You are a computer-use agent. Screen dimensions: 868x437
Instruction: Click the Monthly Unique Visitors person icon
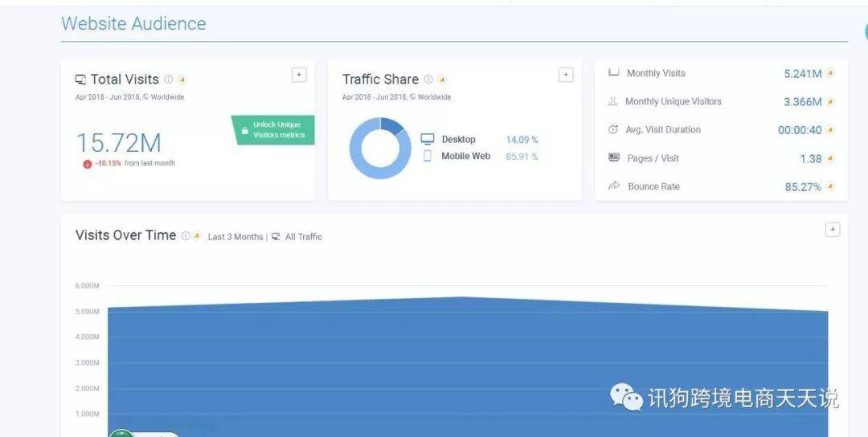(612, 101)
